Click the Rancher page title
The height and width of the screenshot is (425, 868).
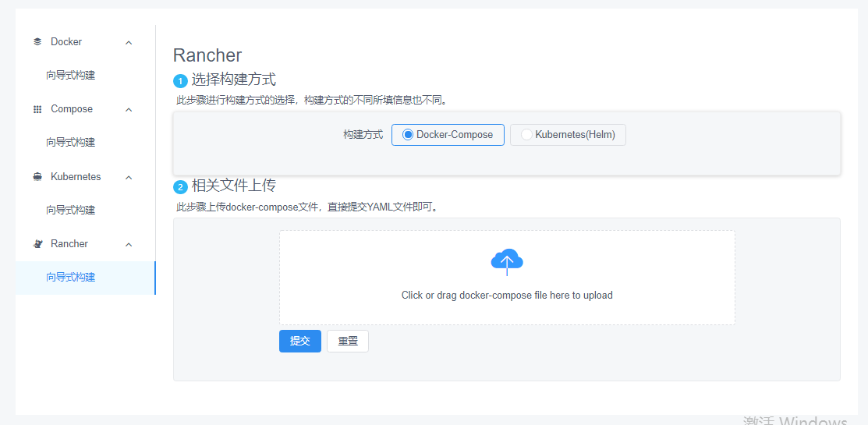(207, 55)
